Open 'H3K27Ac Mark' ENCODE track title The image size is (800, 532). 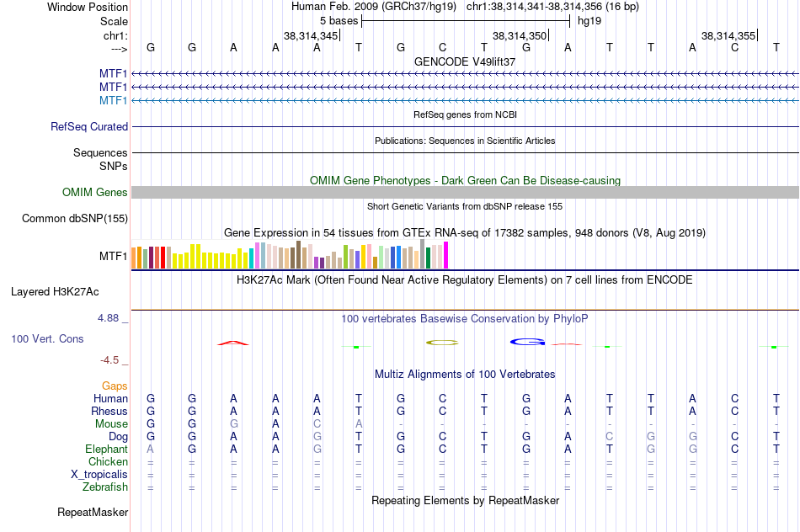coord(465,280)
